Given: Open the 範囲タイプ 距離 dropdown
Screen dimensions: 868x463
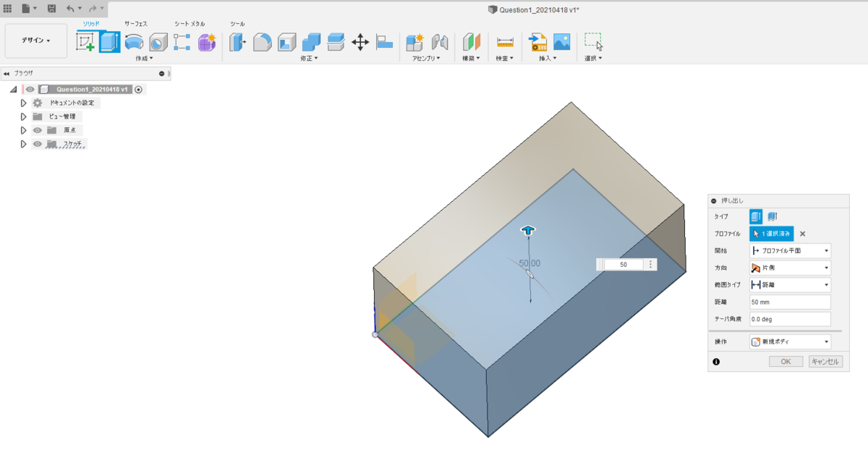Looking at the screenshot, I should (790, 285).
